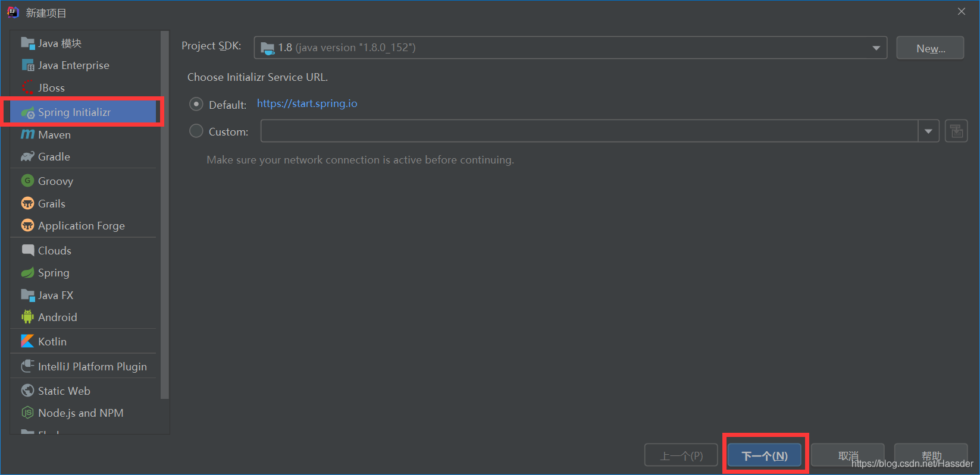The width and height of the screenshot is (980, 475).
Task: Click the 上一个(P) previous button
Action: (681, 455)
